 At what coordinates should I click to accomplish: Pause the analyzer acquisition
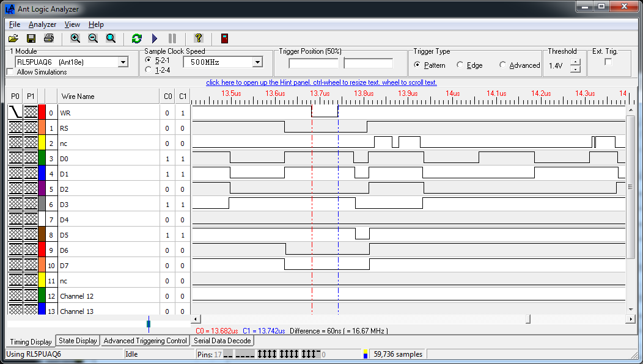coord(174,38)
